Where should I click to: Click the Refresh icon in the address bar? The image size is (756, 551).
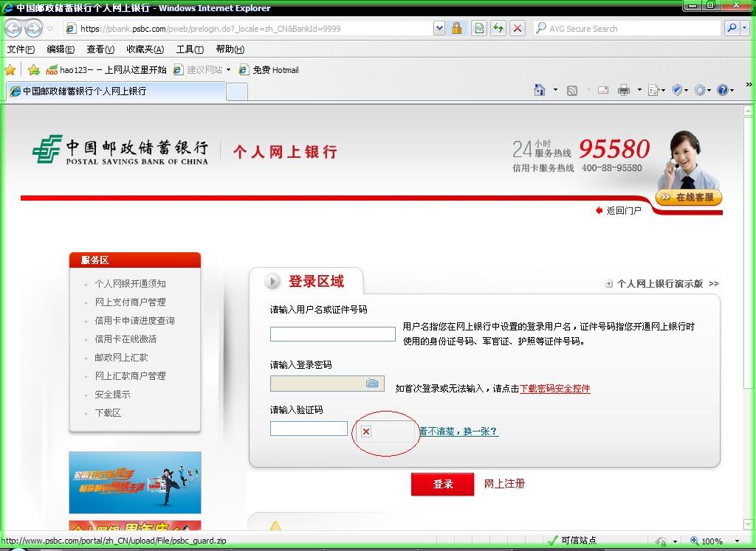498,28
